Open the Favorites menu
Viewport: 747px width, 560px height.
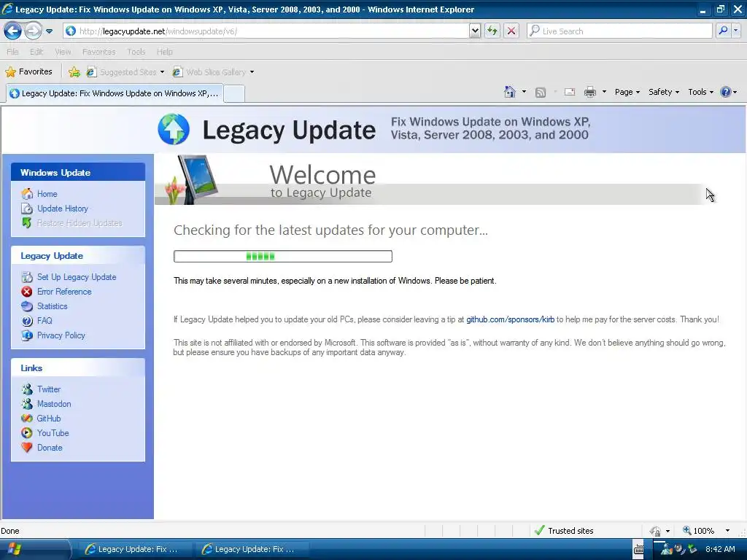[x=98, y=52]
